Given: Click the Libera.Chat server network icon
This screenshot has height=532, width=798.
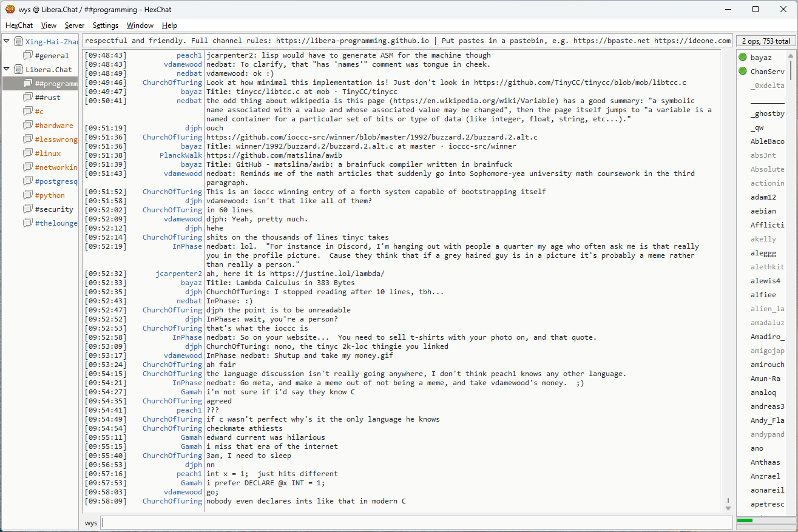Looking at the screenshot, I should click(x=18, y=70).
